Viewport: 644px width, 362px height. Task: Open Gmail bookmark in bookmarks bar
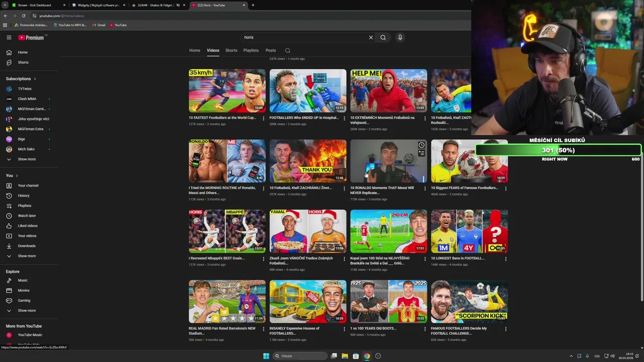[99, 25]
